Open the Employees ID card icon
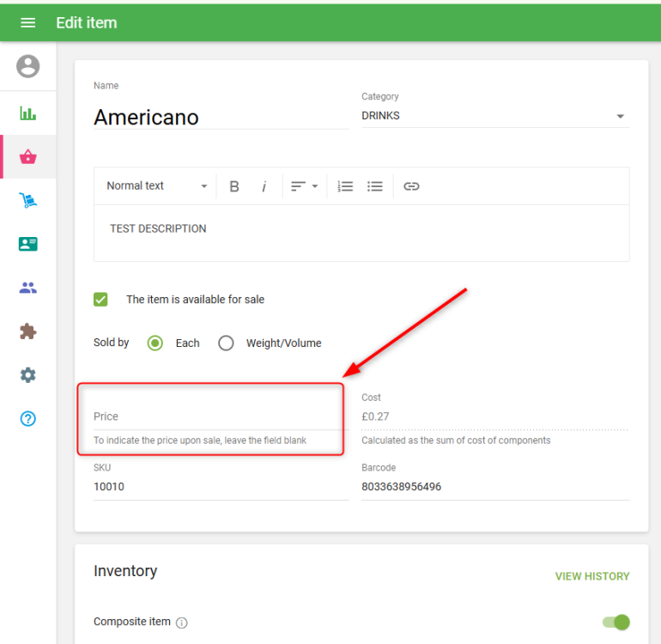This screenshot has width=661, height=644. tap(28, 244)
